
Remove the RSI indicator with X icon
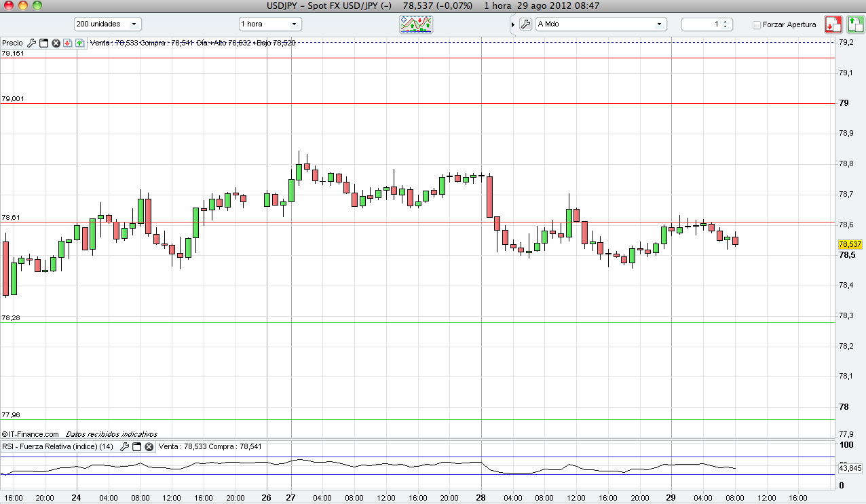(x=149, y=446)
